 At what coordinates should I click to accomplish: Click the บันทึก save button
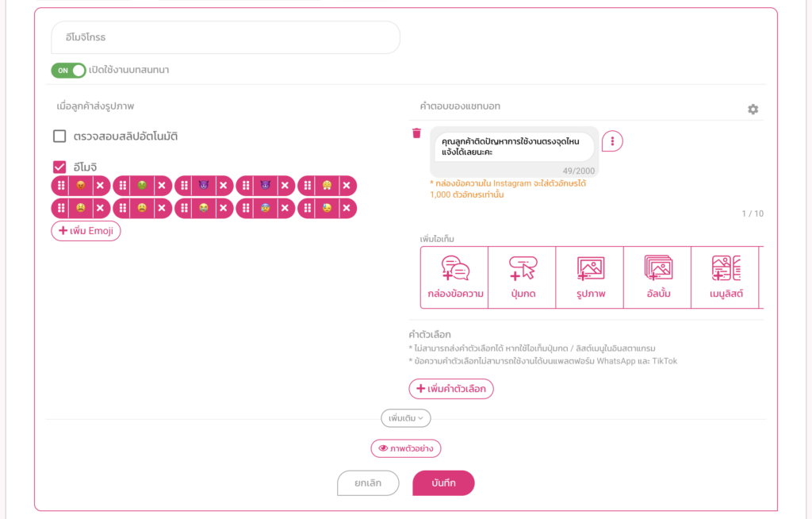pos(443,483)
